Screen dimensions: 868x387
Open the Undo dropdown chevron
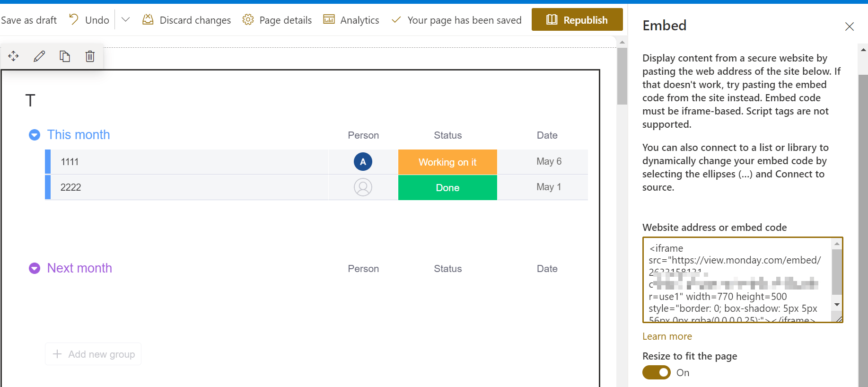[x=125, y=20]
